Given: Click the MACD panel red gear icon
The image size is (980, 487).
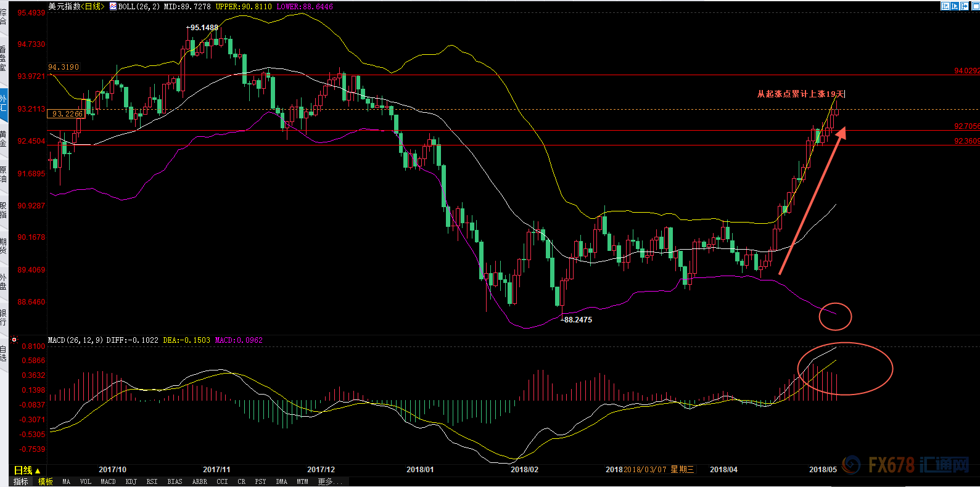Looking at the screenshot, I should click(x=14, y=340).
